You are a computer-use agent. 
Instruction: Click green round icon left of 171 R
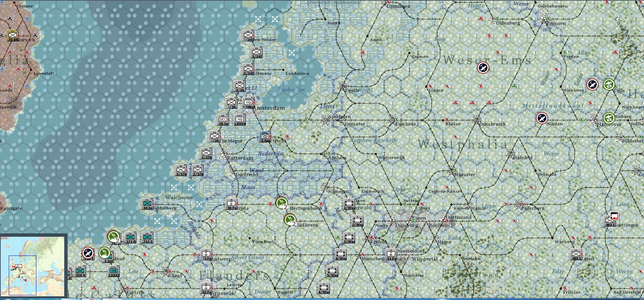click(114, 236)
